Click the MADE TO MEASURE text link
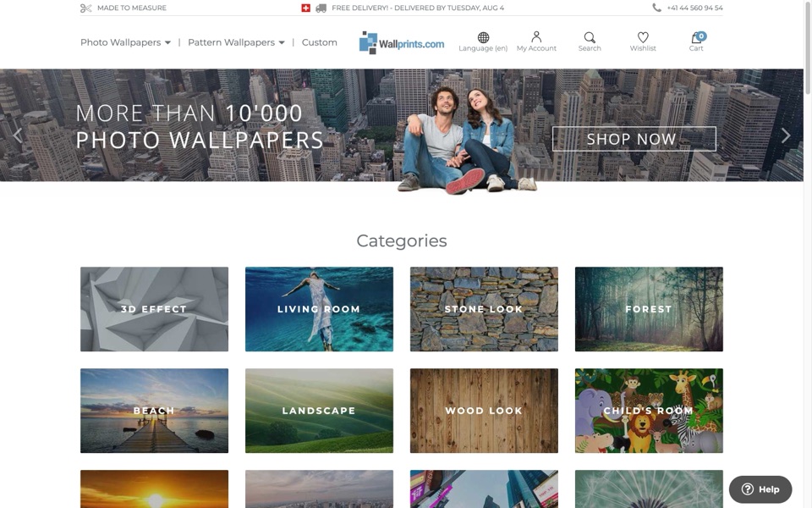Image resolution: width=812 pixels, height=508 pixels. pyautogui.click(x=132, y=8)
